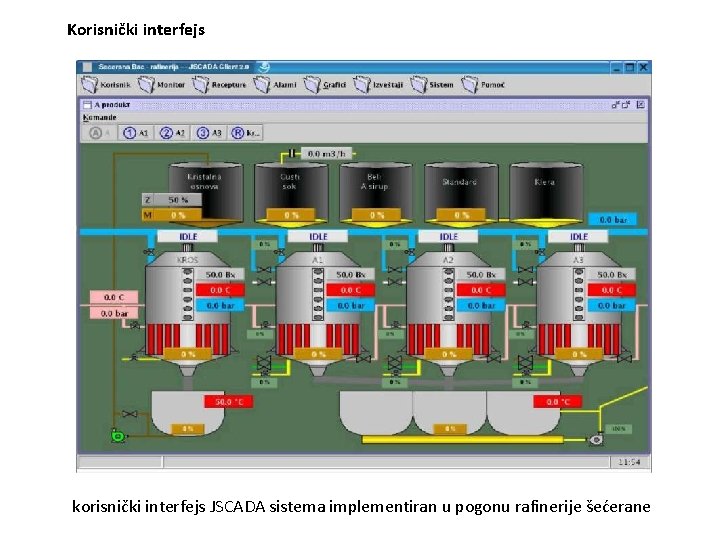The image size is (720, 540).
Task: Click the 100 % label near the gray pump
Action: coord(619,429)
